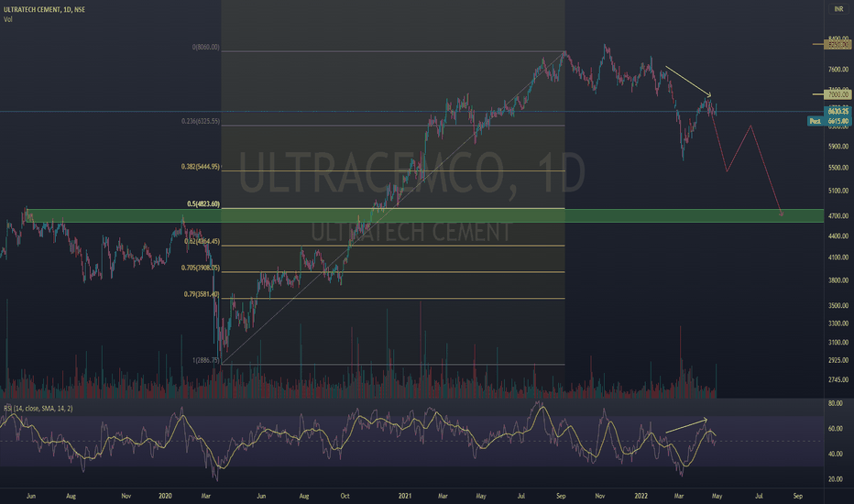Click the 5900.00 price axis label
This screenshot has height=504, width=854.
tap(838, 147)
